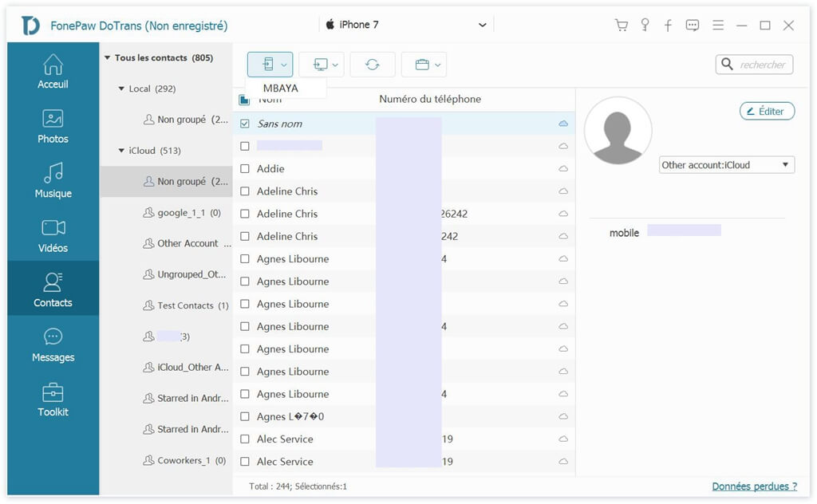Click the contact name Sans nom

[x=279, y=124]
